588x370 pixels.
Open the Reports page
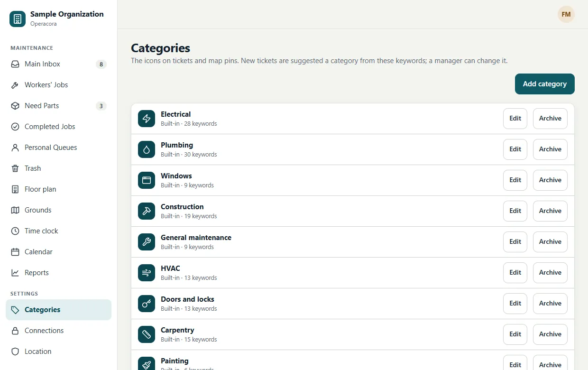tap(58, 273)
